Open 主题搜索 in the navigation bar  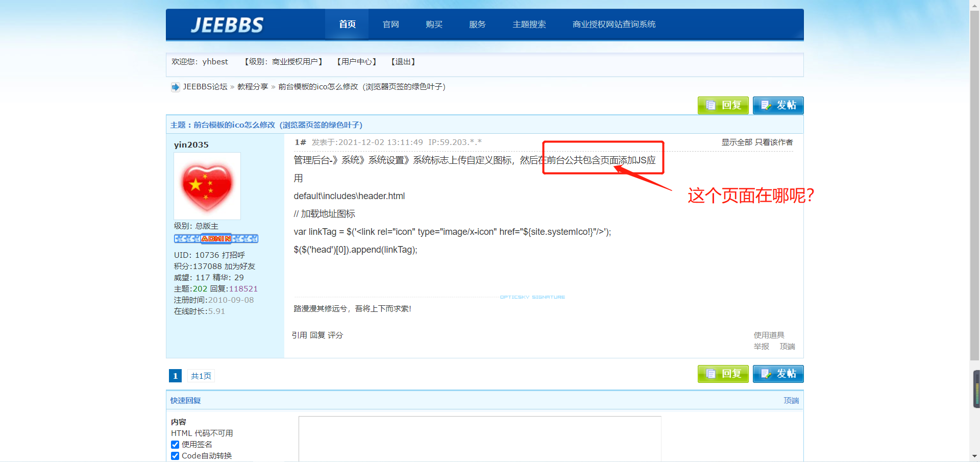pyautogui.click(x=529, y=24)
